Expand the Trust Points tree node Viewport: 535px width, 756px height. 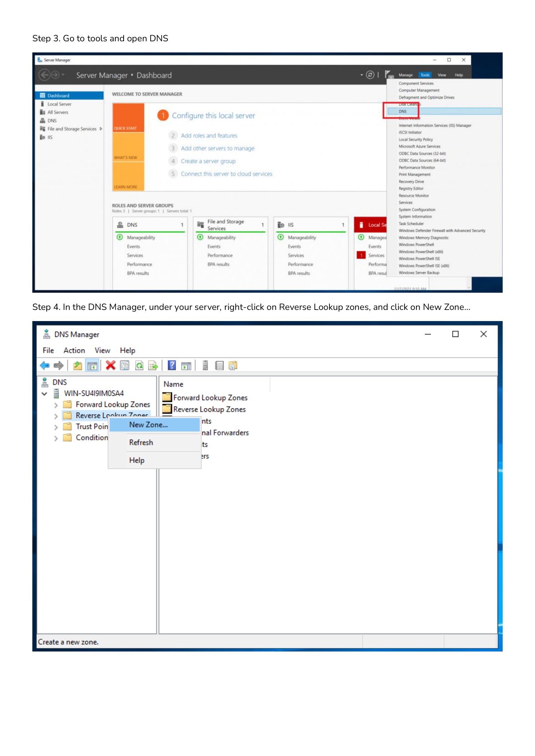[56, 427]
